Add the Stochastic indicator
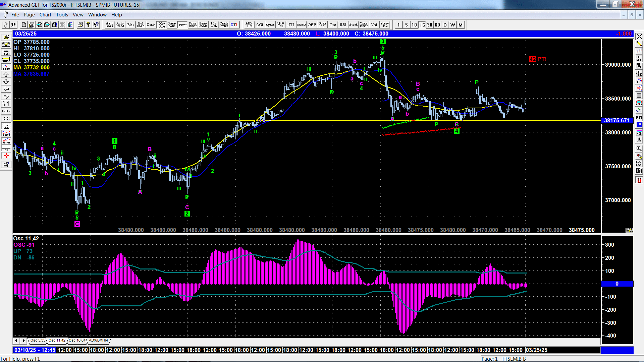The height and width of the screenshot is (362, 644). pyautogui.click(x=354, y=25)
